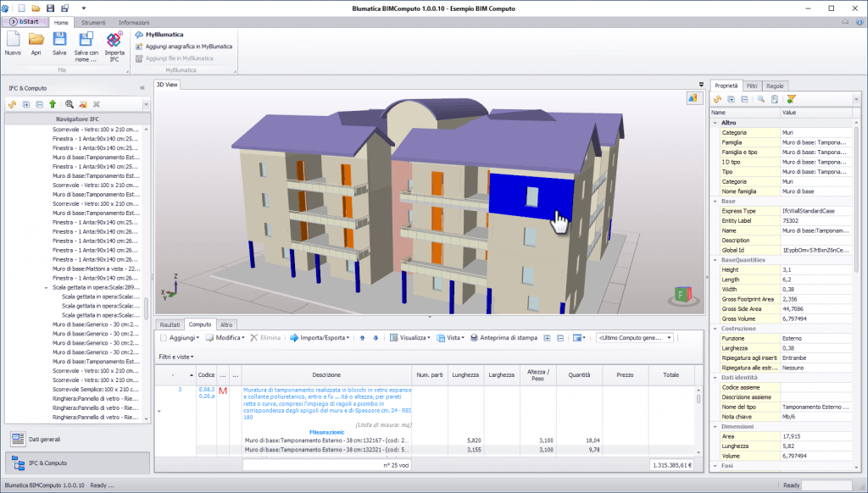Click expand rows icon in Computo toolbar
Screen dimensions: 868x493
coord(547,338)
